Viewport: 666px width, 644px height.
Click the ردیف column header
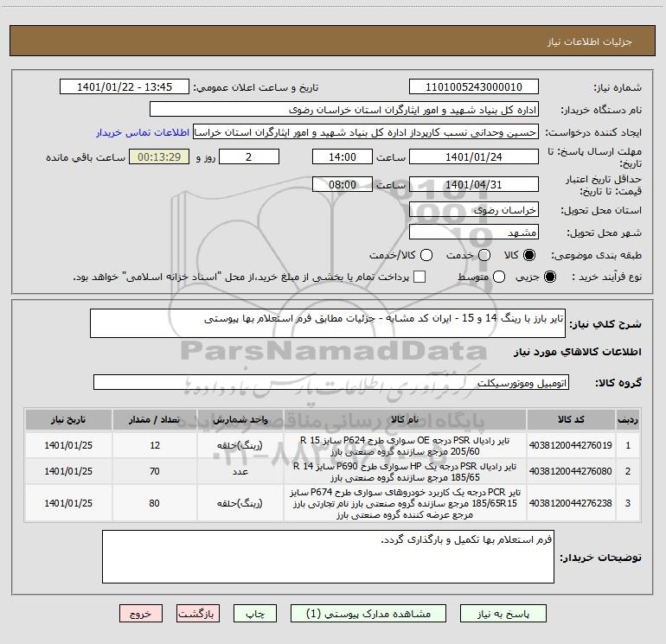[x=628, y=420]
